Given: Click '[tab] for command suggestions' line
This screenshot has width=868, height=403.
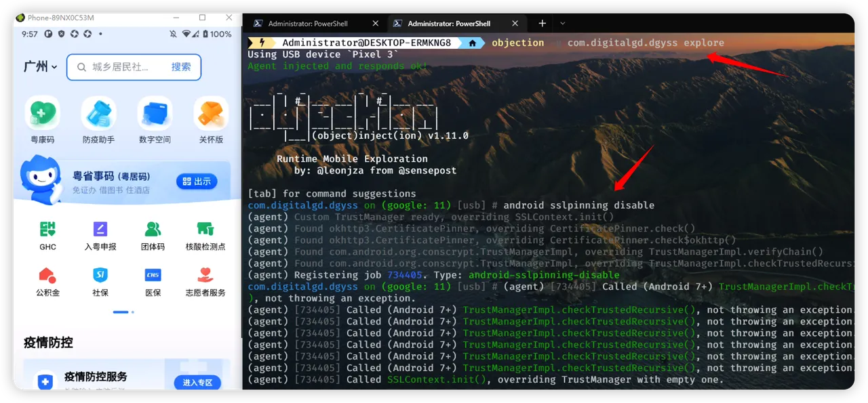Looking at the screenshot, I should (x=332, y=194).
